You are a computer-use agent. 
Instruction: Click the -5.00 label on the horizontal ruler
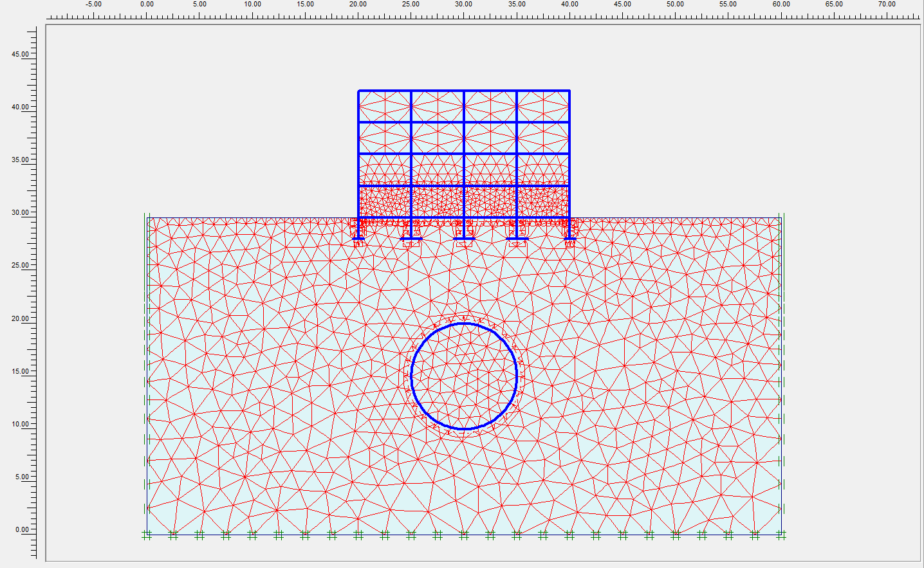click(93, 4)
